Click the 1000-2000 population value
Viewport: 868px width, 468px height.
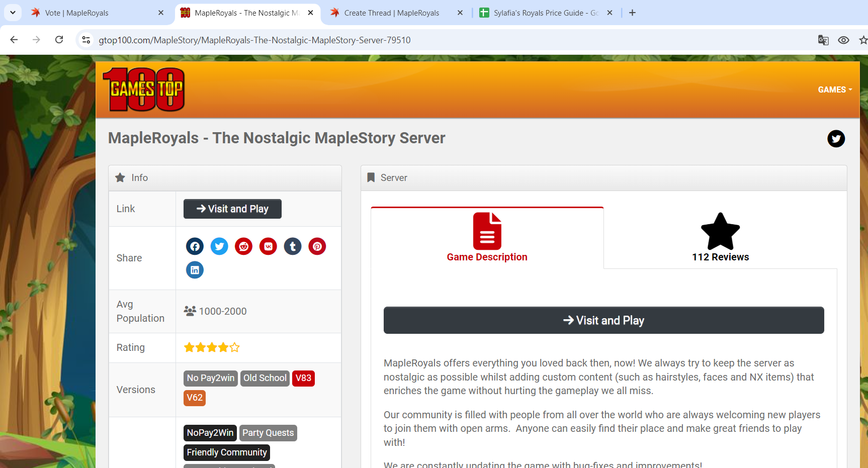223,311
